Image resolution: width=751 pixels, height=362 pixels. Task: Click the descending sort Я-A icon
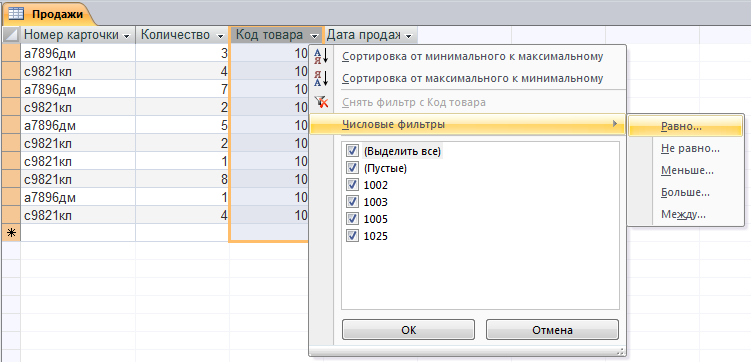pos(321,78)
